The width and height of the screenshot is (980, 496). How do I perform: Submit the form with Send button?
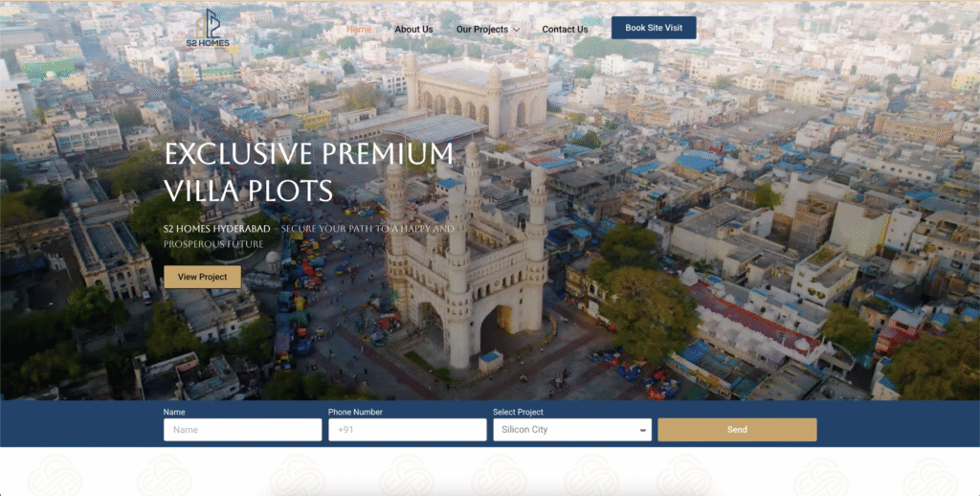[x=737, y=430]
